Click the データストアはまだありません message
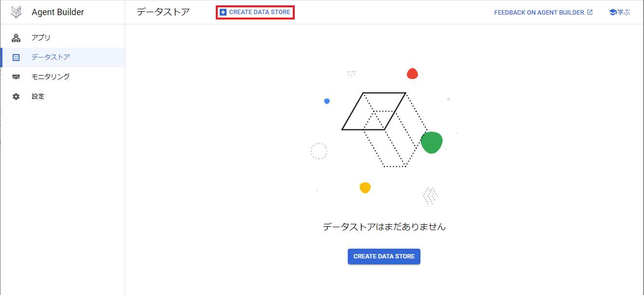The width and height of the screenshot is (644, 295). click(x=384, y=227)
